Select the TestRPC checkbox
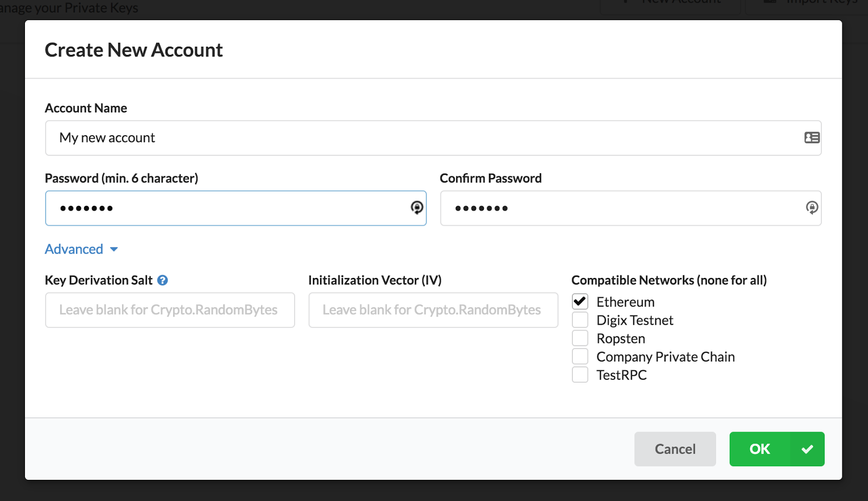 click(x=580, y=375)
